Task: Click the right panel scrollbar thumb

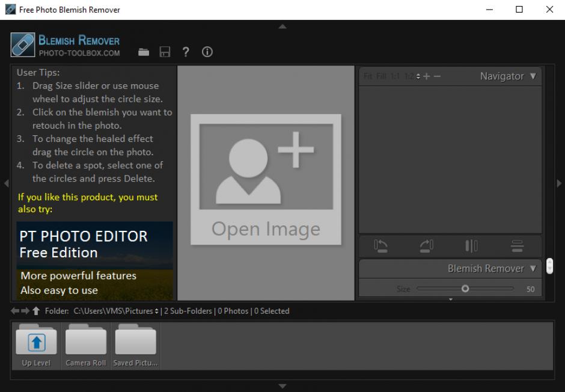Action: [x=549, y=266]
